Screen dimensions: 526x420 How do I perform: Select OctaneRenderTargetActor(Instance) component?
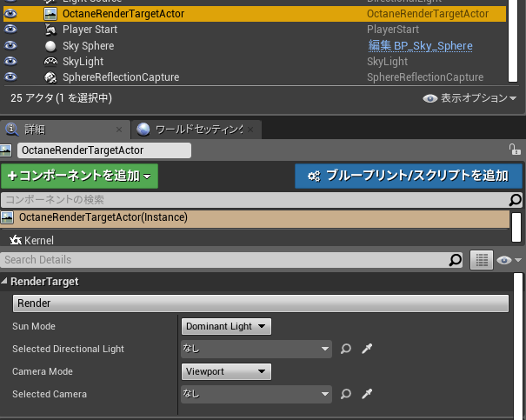click(255, 218)
